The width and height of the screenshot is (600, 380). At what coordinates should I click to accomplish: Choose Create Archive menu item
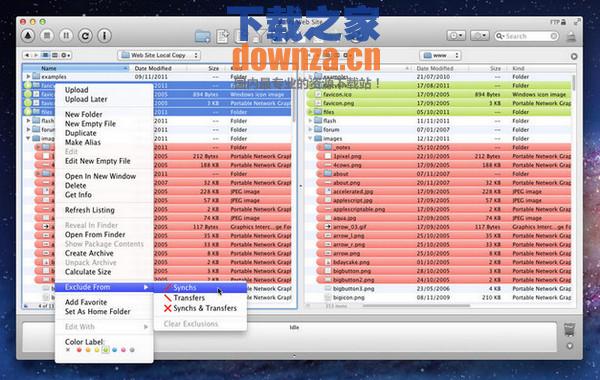[x=104, y=253]
